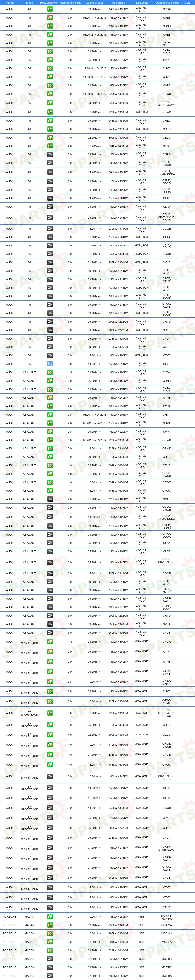Select the '190kW / 258KM' Macan power cell
This screenshot has width=195, height=980.
(x=118, y=976)
